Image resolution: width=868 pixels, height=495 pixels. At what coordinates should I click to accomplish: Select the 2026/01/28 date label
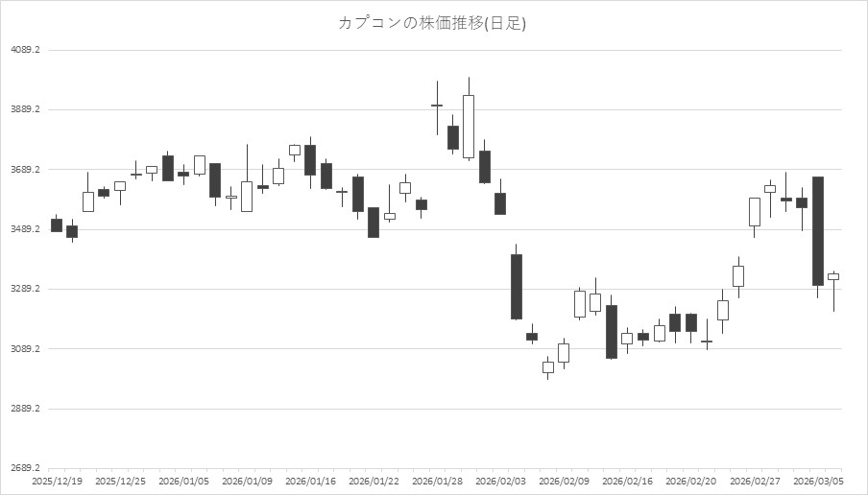point(437,481)
